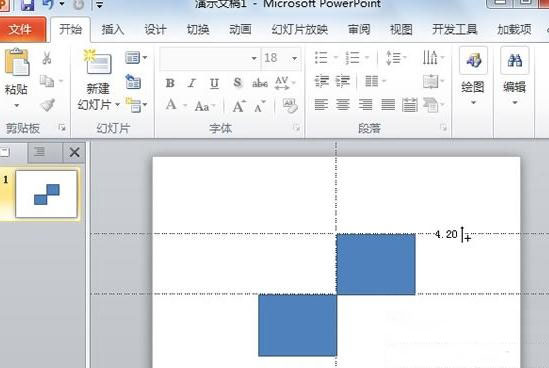Select slide 1 thumbnail
Viewport: 549px width, 368px height.
click(x=46, y=194)
